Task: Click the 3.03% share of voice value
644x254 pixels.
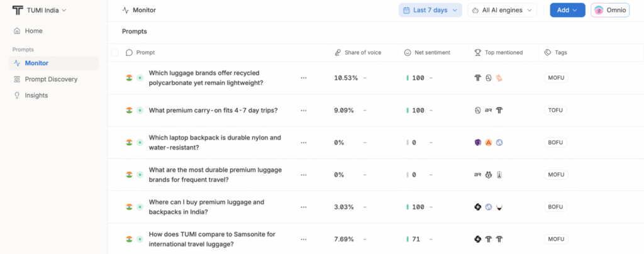Action: [x=344, y=207]
